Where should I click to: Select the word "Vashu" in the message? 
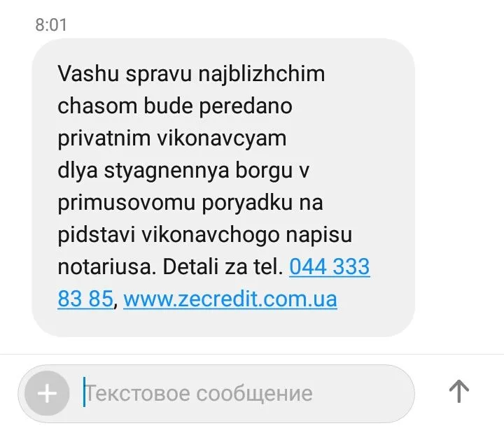pyautogui.click(x=88, y=74)
